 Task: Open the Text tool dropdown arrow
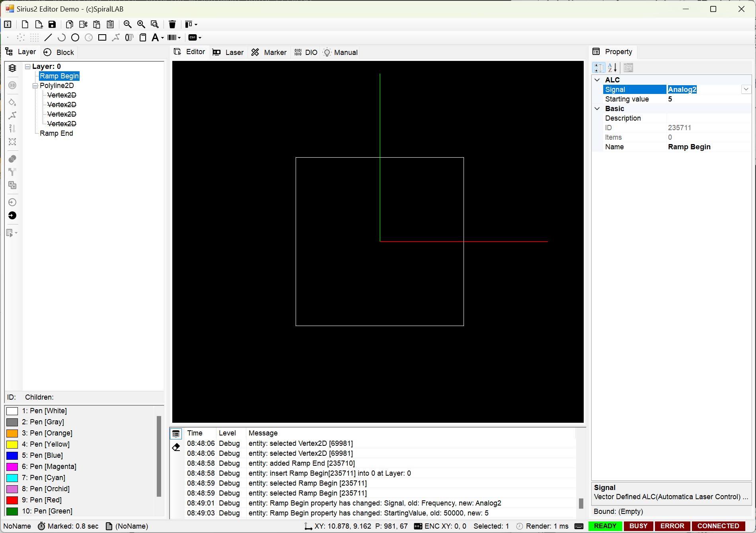coord(162,38)
